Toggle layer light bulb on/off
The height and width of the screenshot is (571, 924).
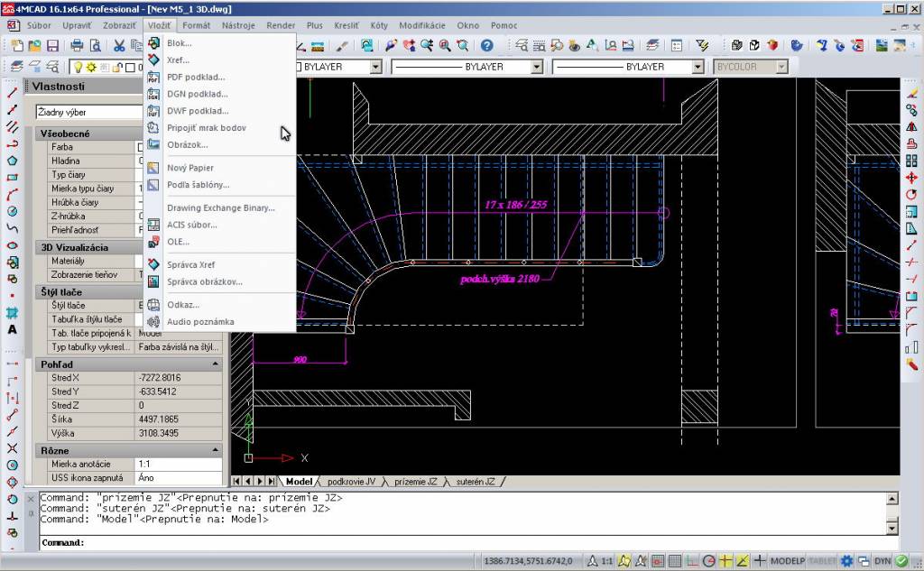(x=78, y=67)
